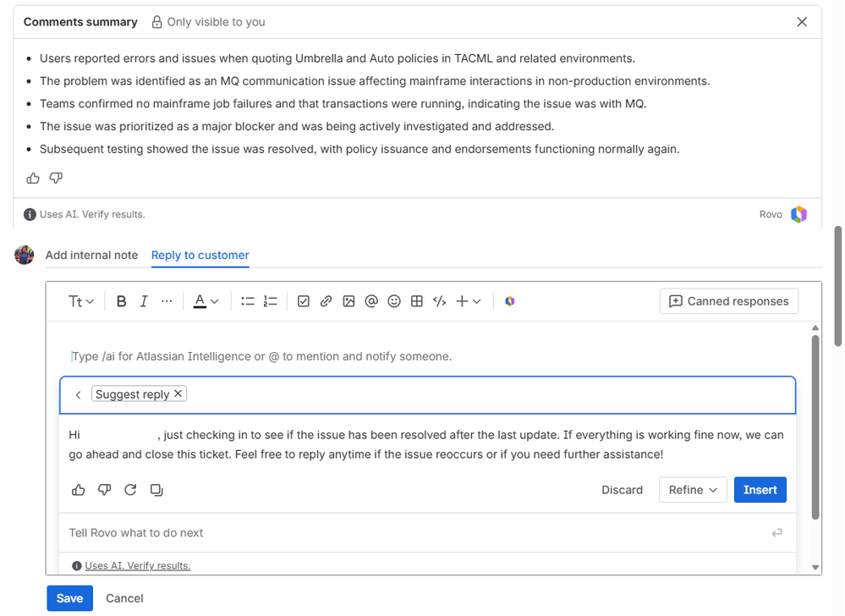This screenshot has height=616, width=845.
Task: Add an image to the reply
Action: coord(348,300)
